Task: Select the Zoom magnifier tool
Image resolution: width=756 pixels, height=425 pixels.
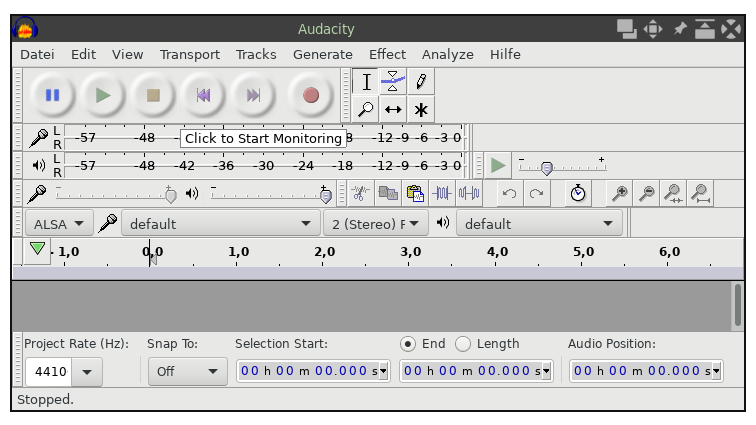Action: pyautogui.click(x=366, y=110)
